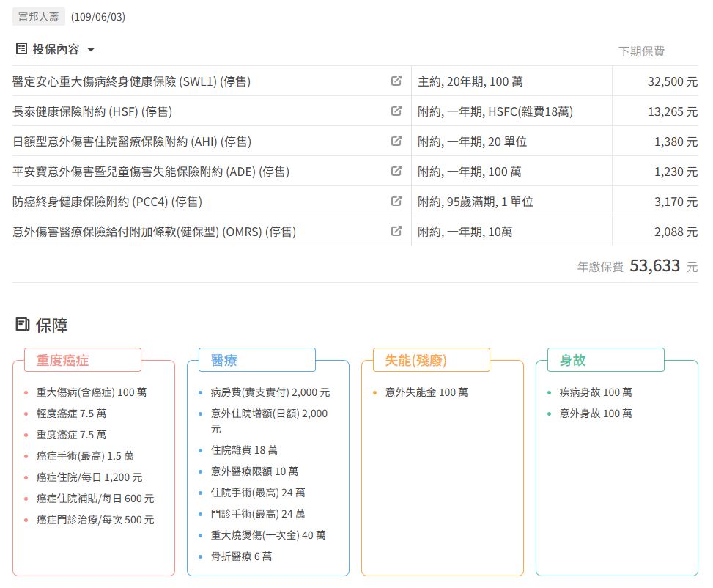Collapse the 投保內容 dropdown arrow
This screenshot has width=713, height=588.
coord(91,50)
